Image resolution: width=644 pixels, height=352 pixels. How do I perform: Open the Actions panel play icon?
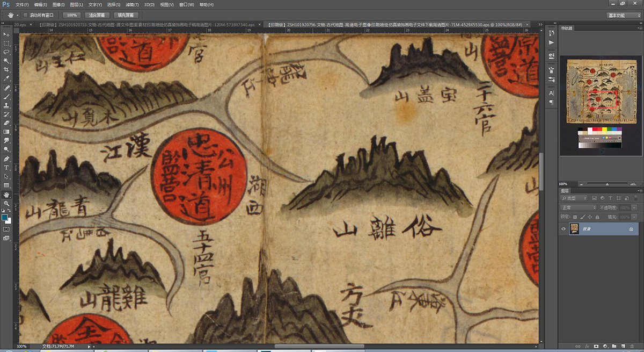[552, 42]
